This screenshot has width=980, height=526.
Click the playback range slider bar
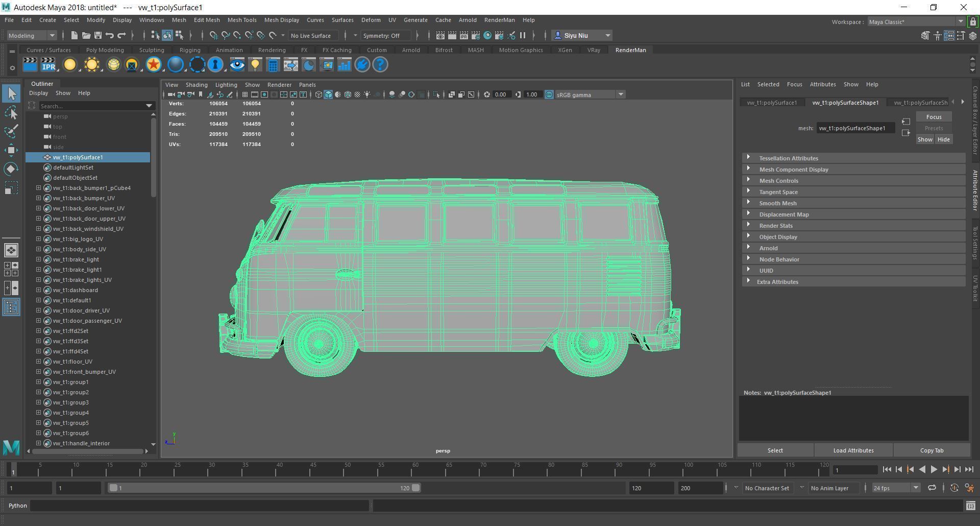[264, 488]
